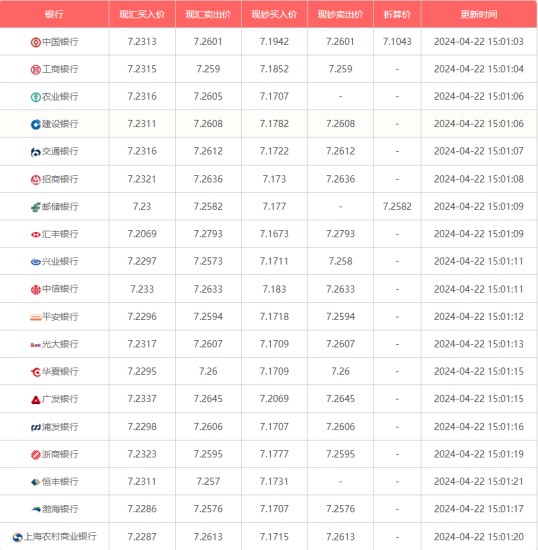Select the 折算价 column header
Viewport: 538px width, 550px height.
point(397,14)
